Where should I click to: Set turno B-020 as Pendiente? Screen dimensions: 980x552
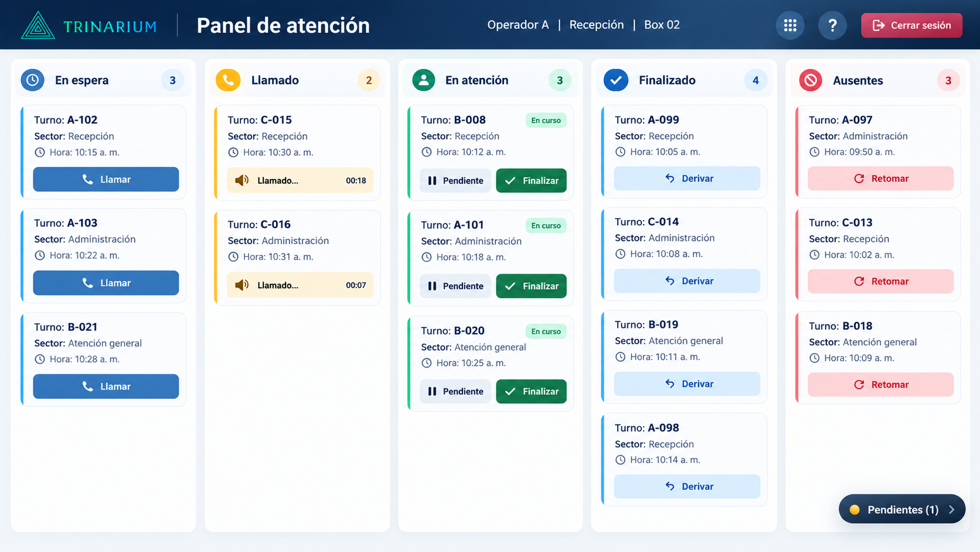[x=455, y=391]
